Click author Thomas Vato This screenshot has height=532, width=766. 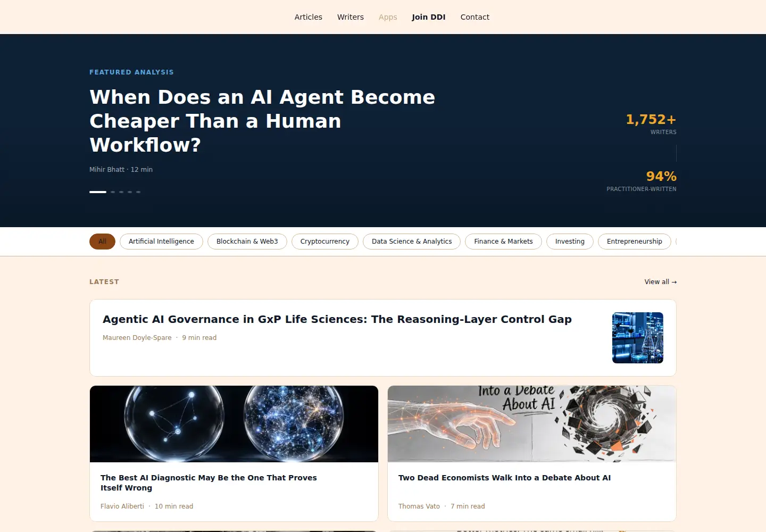[419, 506]
